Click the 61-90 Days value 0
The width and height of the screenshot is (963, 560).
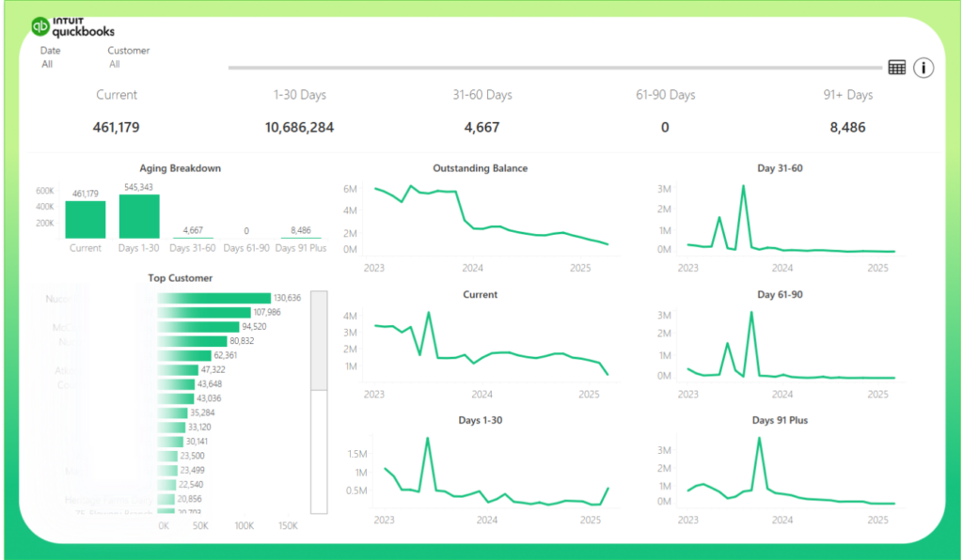(665, 128)
